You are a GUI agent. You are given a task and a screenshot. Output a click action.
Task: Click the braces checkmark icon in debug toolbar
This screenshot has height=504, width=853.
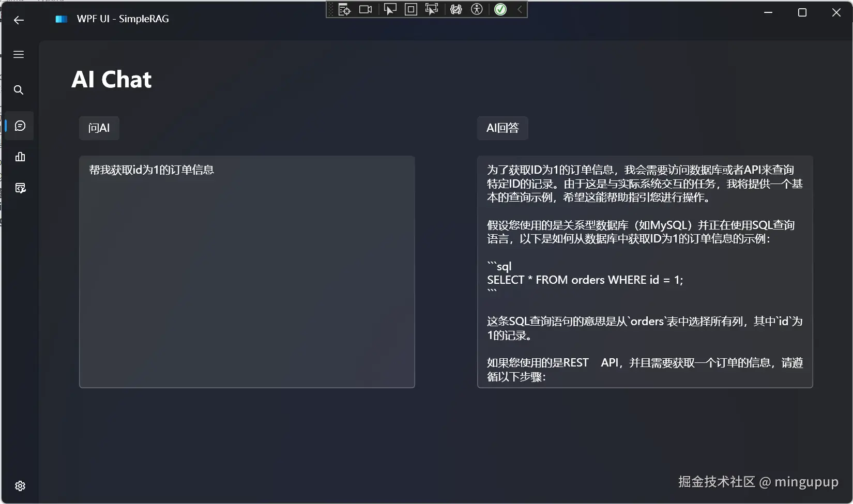456,9
